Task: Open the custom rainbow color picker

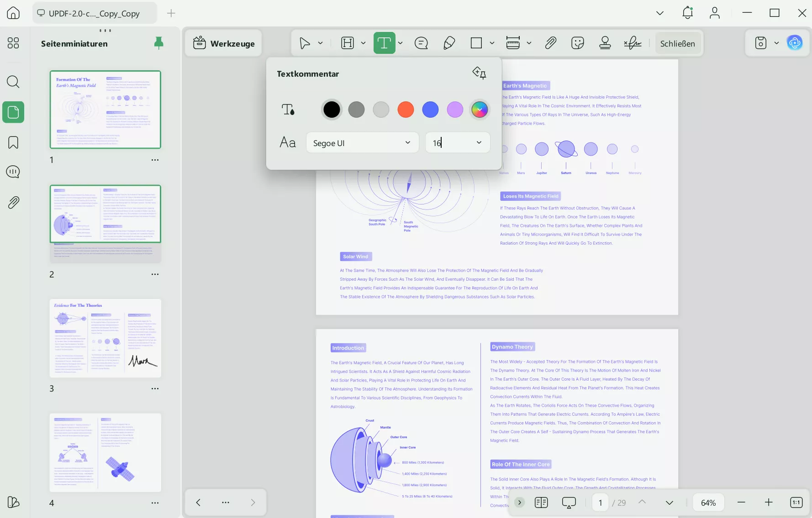Action: [480, 110]
